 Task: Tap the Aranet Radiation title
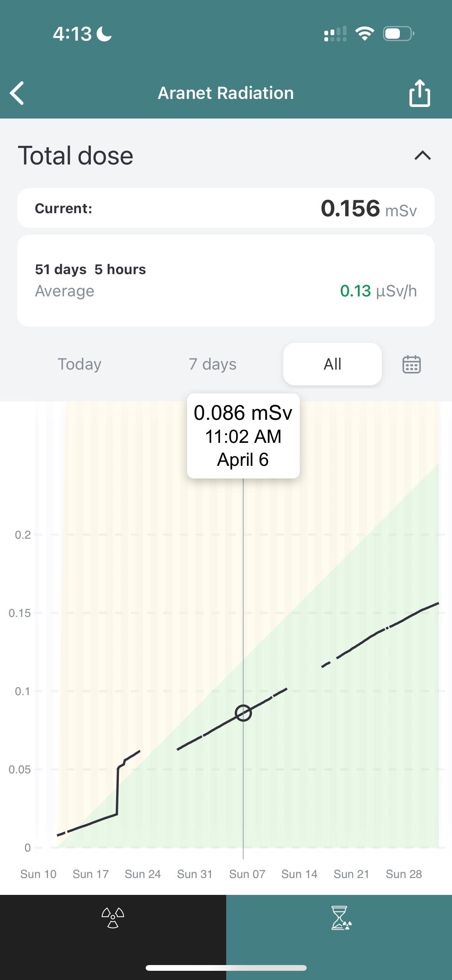pos(226,93)
